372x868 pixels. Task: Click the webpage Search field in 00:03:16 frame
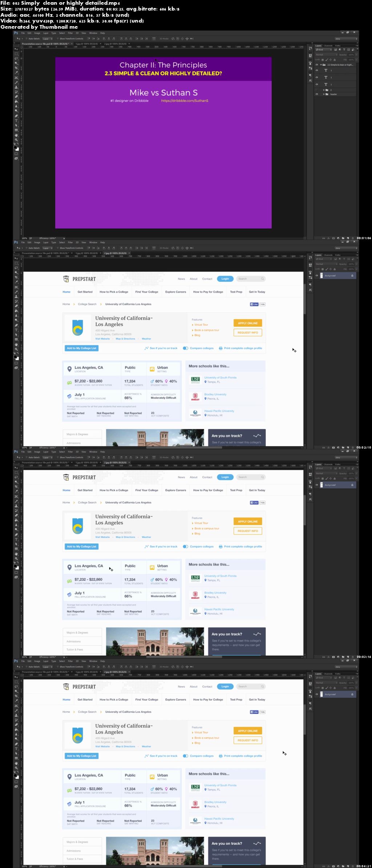point(251,477)
